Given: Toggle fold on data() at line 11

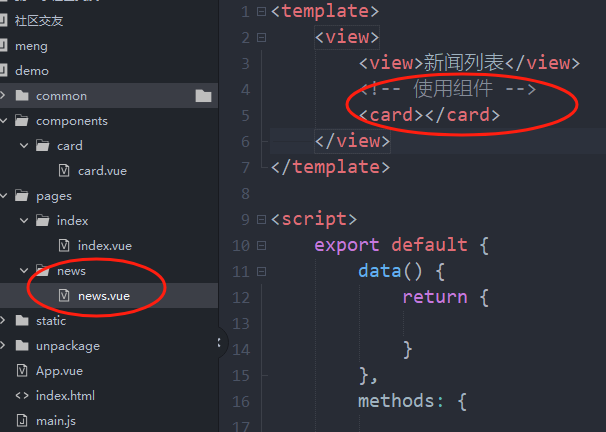Looking at the screenshot, I should (262, 271).
